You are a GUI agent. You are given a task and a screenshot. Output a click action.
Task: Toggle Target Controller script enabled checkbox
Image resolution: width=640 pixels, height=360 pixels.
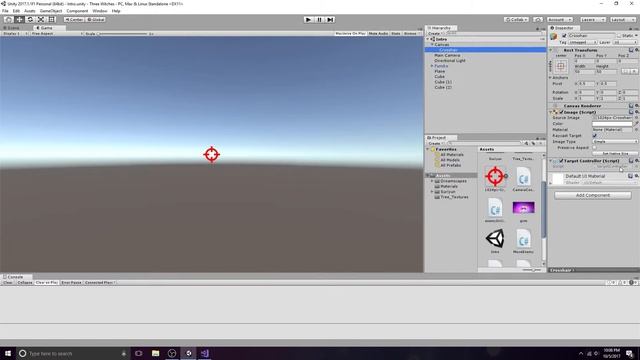(x=561, y=161)
